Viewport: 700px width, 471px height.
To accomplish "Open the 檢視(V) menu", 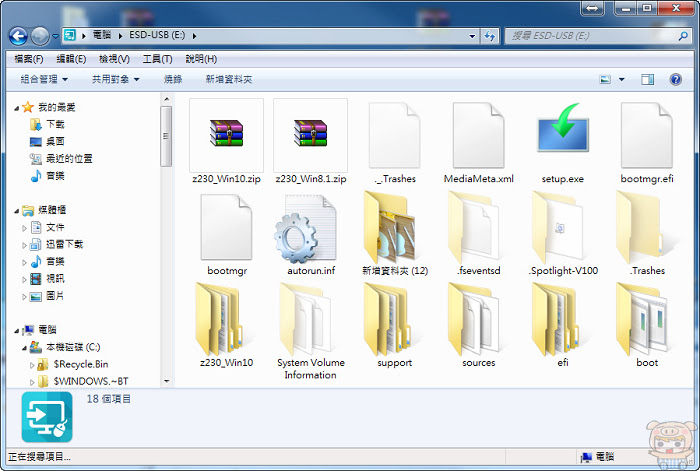I will [114, 59].
